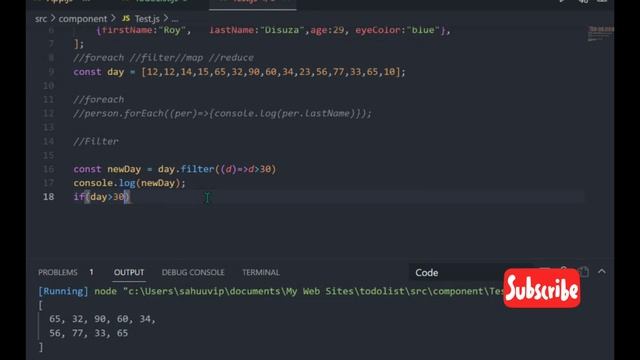Open the DEBUG CONSOLE tab
This screenshot has width=640, height=360.
click(193, 272)
